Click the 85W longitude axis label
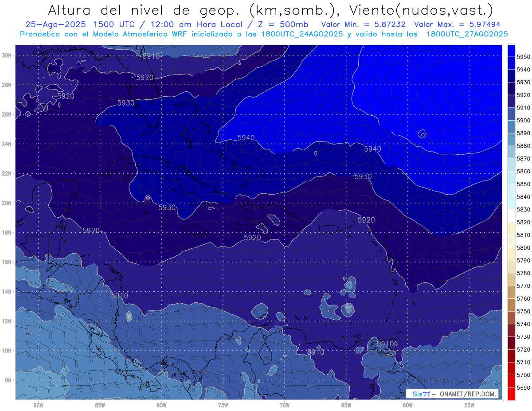The height and width of the screenshot is (411, 532). coord(100,406)
